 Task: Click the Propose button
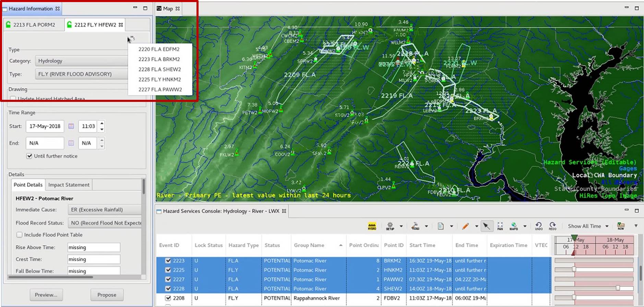coord(107,295)
